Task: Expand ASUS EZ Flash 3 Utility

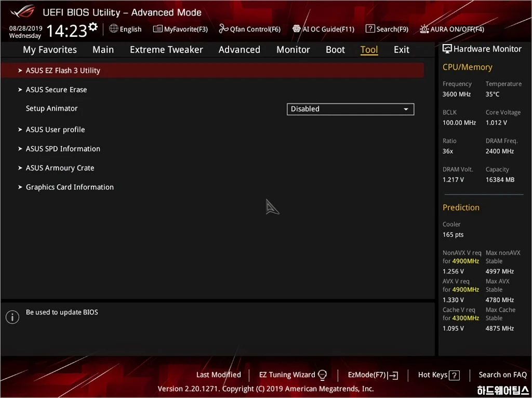Action: (x=63, y=71)
